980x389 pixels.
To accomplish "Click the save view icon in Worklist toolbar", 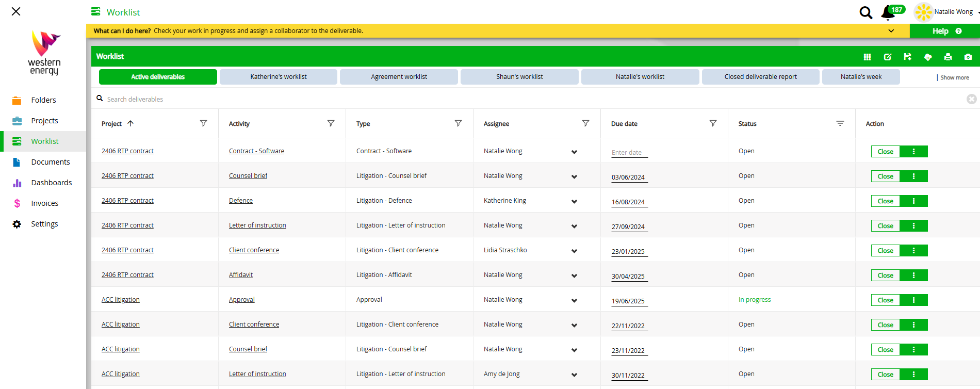I will [x=907, y=57].
